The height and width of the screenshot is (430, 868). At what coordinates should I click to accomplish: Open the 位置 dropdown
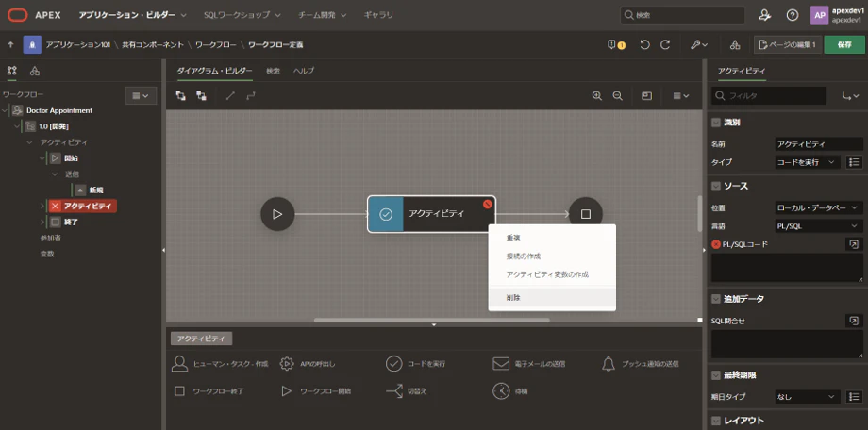click(x=819, y=207)
